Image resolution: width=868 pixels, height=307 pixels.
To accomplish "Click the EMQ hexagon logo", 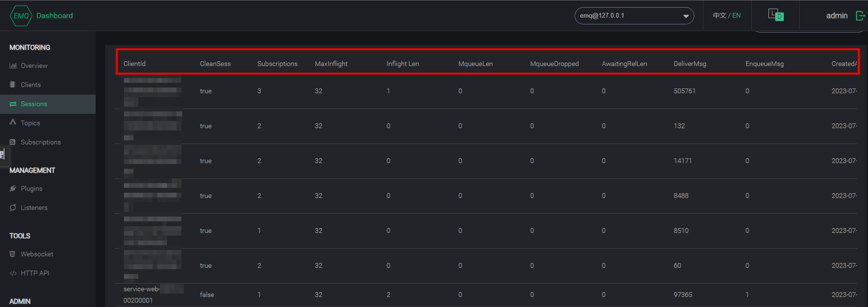I will [21, 16].
